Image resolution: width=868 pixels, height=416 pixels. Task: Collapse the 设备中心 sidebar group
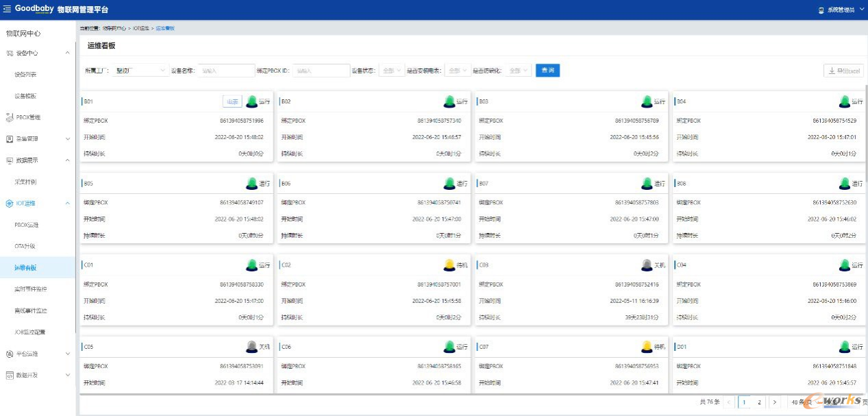click(67, 53)
